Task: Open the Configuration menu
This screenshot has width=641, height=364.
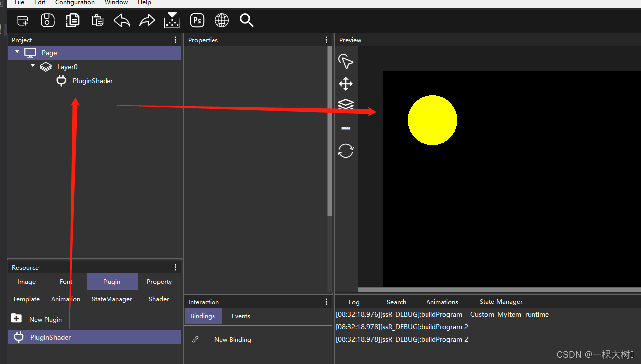Action: 74,2
